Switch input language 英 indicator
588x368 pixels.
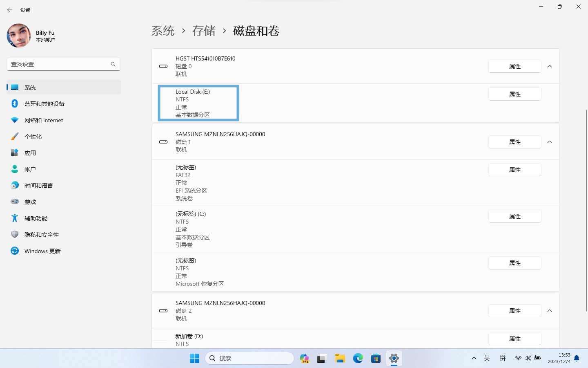[x=487, y=358]
